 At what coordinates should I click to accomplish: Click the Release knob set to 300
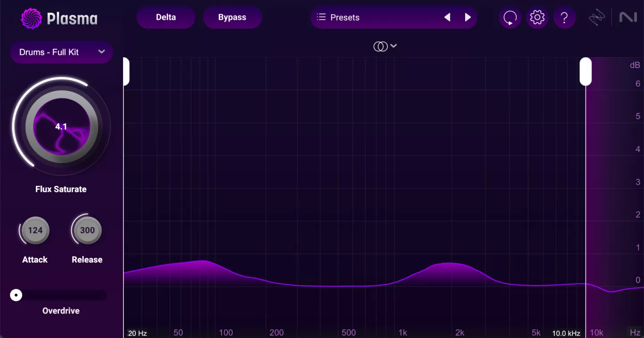pyautogui.click(x=87, y=231)
